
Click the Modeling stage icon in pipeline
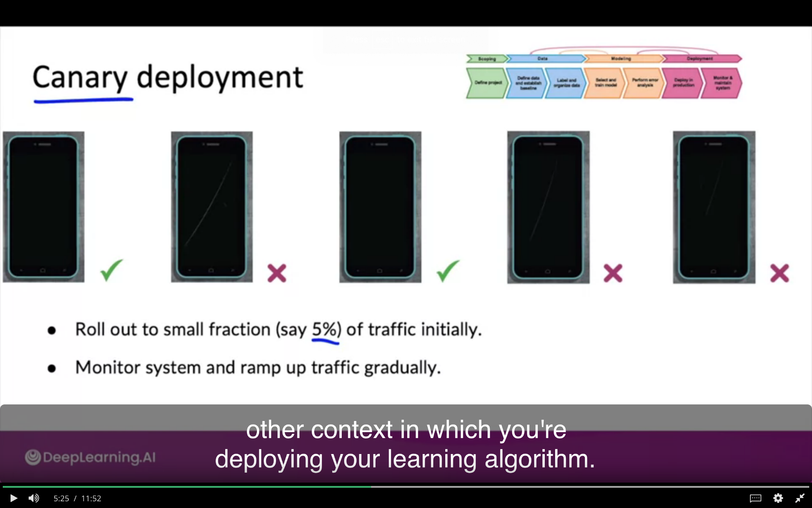[621, 58]
